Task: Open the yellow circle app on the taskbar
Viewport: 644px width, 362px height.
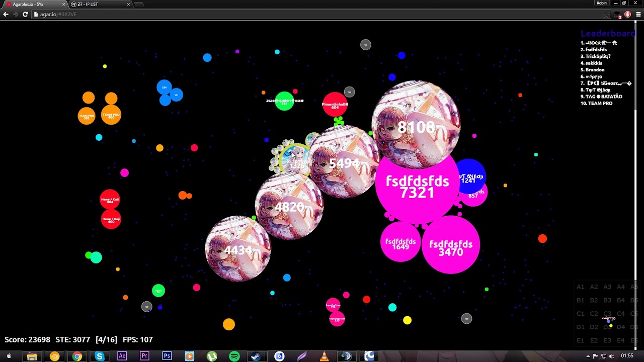Action: point(54,356)
